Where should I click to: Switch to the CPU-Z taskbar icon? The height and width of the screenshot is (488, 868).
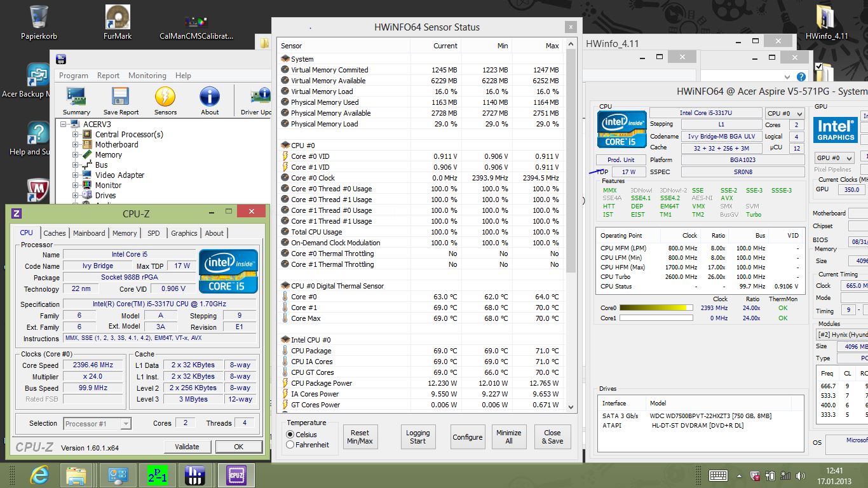tap(236, 475)
